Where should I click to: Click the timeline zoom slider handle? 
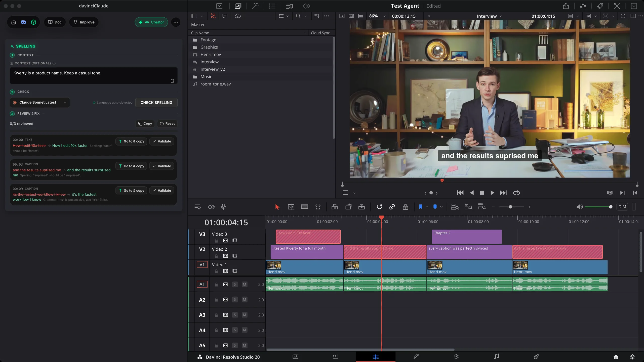510,207
